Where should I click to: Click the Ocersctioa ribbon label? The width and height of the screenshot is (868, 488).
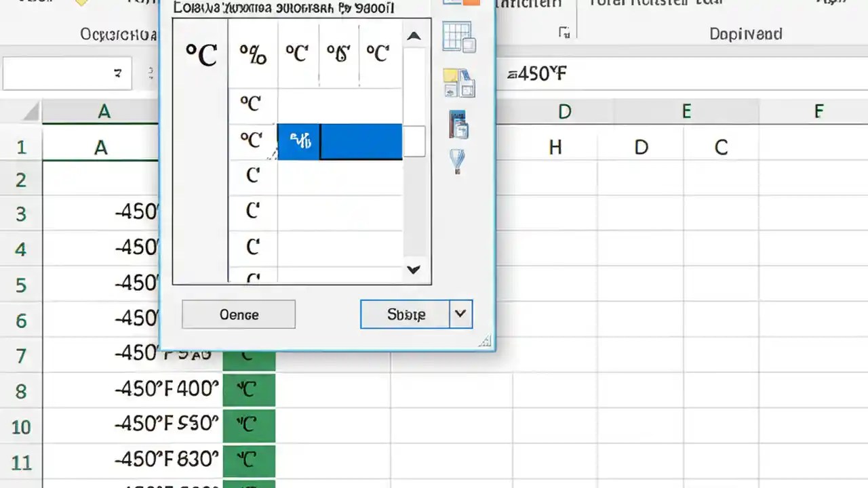click(119, 34)
